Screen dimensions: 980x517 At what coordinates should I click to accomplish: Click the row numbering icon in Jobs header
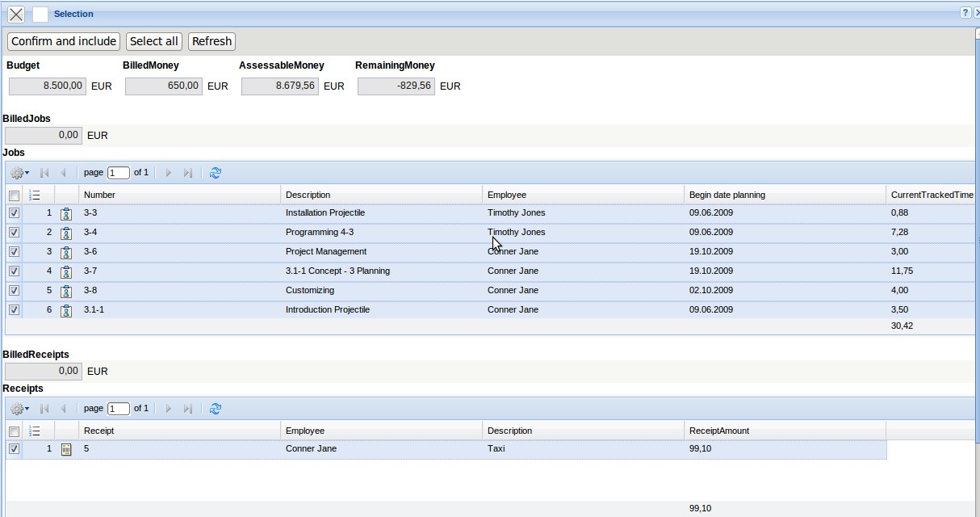click(x=35, y=195)
